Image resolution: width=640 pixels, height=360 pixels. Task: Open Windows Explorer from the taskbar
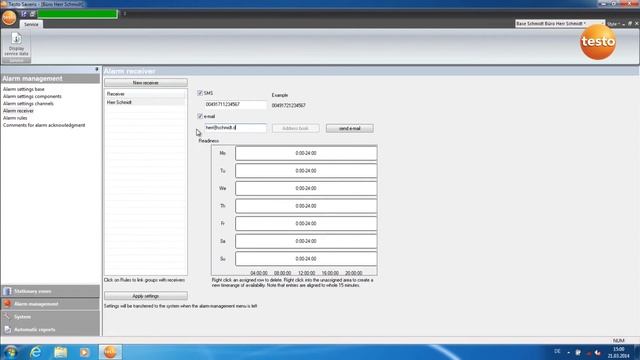pos(60,352)
